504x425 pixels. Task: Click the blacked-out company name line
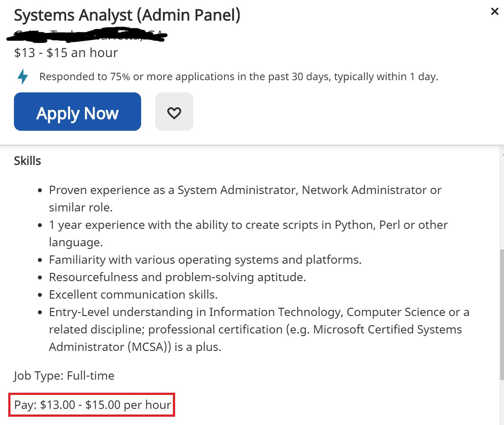pyautogui.click(x=87, y=35)
